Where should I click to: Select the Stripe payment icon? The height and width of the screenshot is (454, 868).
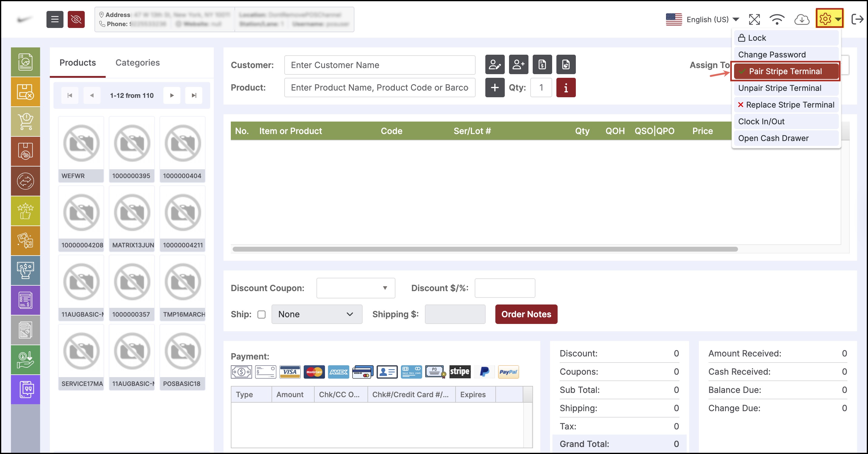pyautogui.click(x=460, y=371)
